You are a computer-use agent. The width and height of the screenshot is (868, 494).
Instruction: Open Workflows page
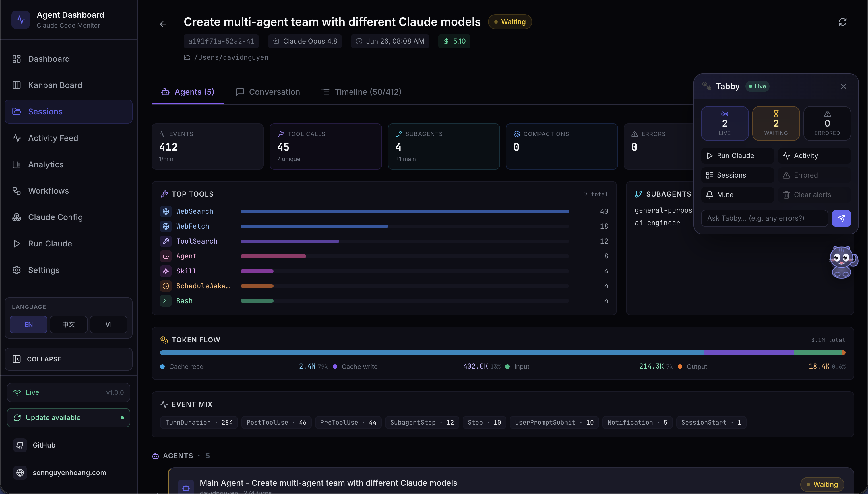click(x=69, y=191)
